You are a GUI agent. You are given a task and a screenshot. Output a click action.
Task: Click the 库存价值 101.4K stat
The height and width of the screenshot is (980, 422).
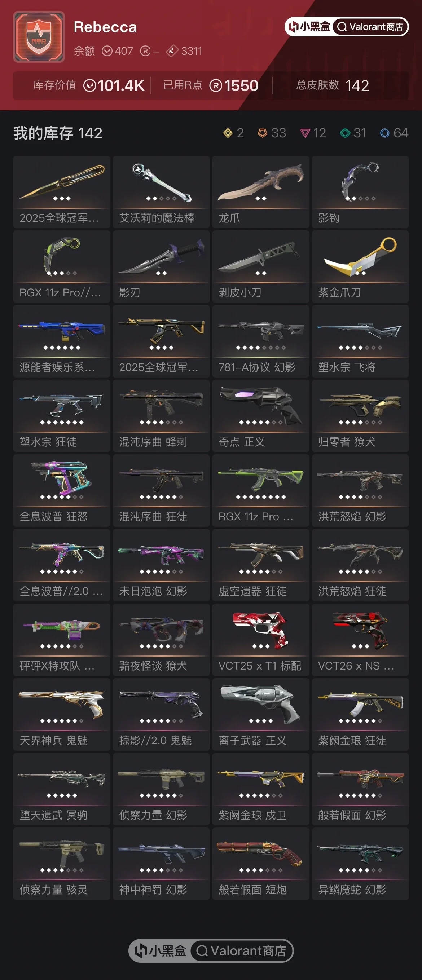tap(89, 85)
